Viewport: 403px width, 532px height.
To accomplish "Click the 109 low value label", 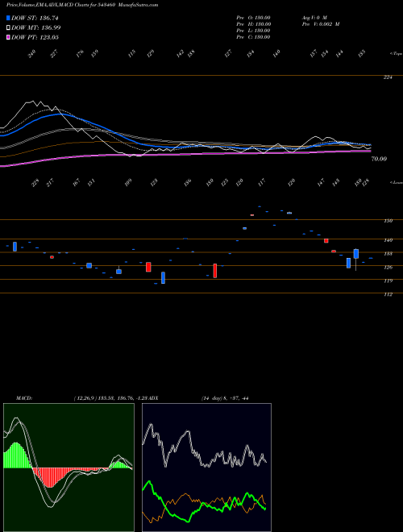I will coord(128,183).
